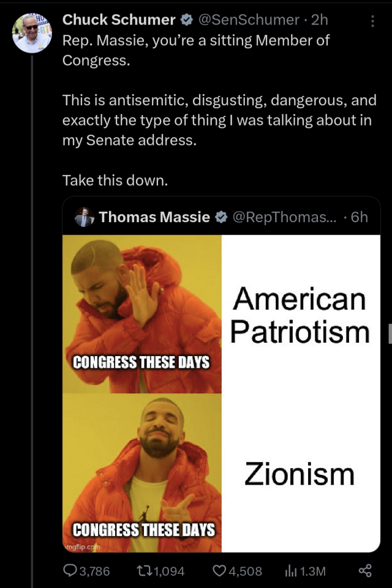Click the Thomas Massie name in quoted tweet
The width and height of the screenshot is (392, 588).
[x=154, y=217]
